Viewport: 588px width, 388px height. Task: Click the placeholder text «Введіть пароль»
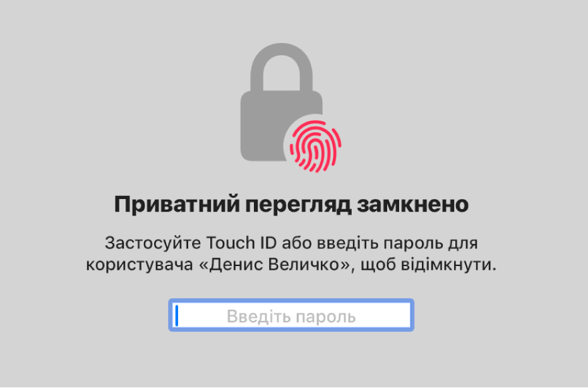[291, 317]
